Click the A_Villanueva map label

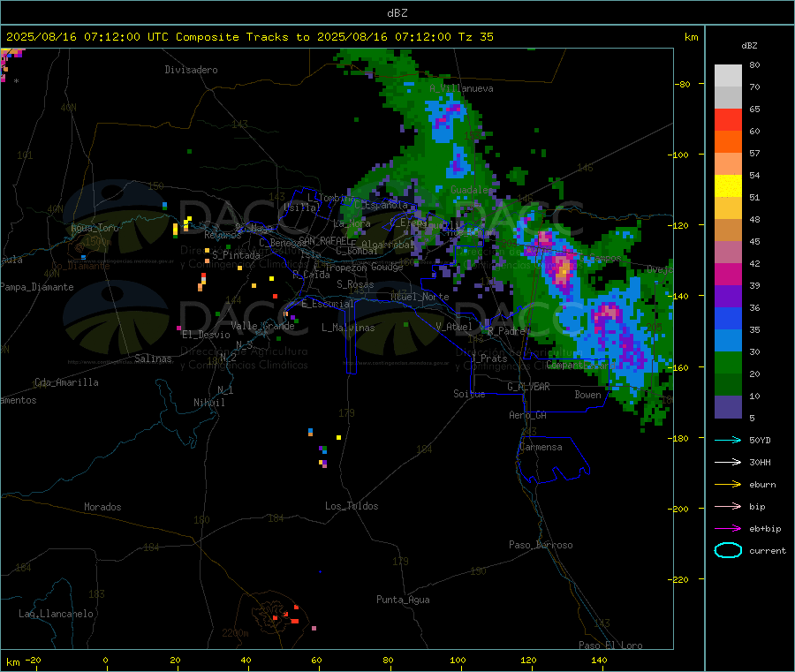coord(461,88)
